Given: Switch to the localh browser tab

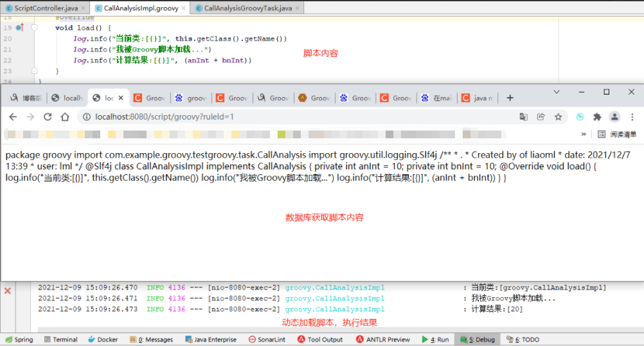Looking at the screenshot, I should (x=67, y=98).
